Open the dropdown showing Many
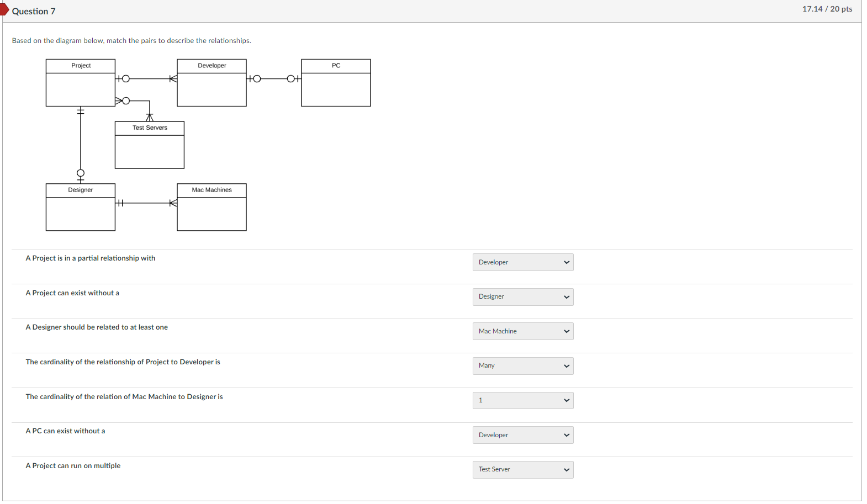This screenshot has height=504, width=867. (x=522, y=366)
